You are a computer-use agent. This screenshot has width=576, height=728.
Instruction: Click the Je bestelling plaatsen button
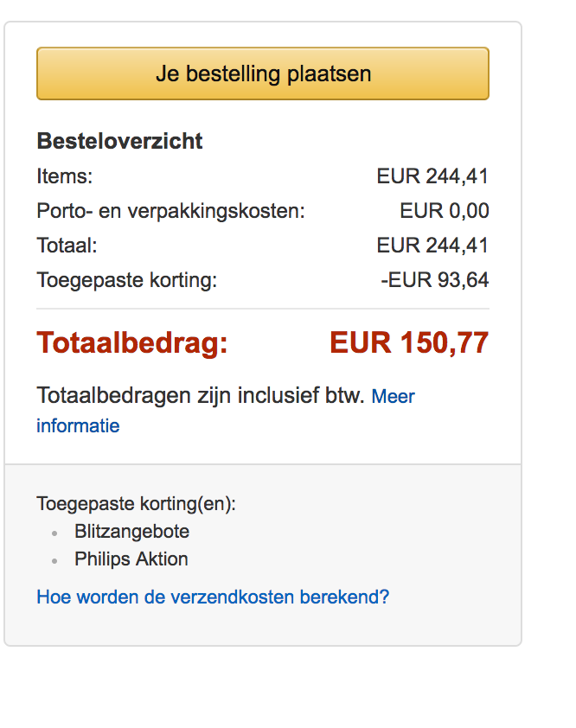click(263, 73)
